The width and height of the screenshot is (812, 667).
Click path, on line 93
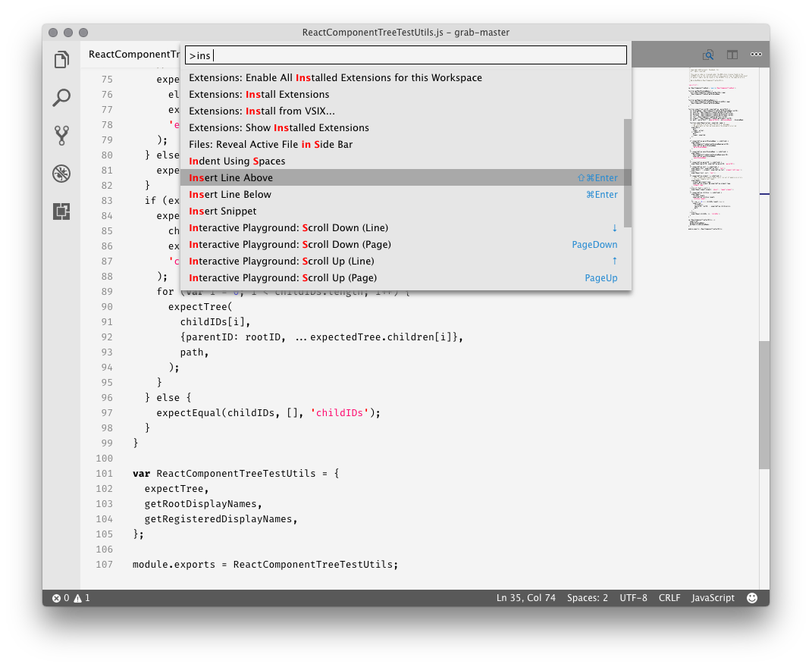(x=194, y=352)
